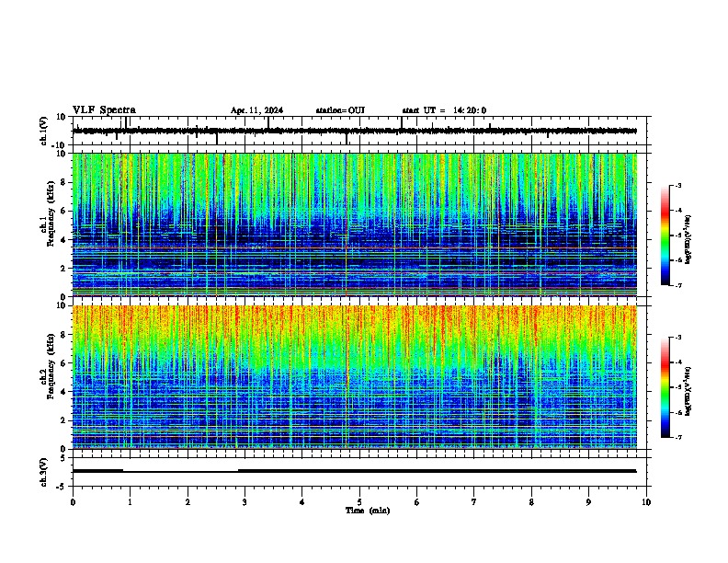Click the ch.1 frequency spectrogram panel
The height and width of the screenshot is (563, 728).
tap(355, 224)
